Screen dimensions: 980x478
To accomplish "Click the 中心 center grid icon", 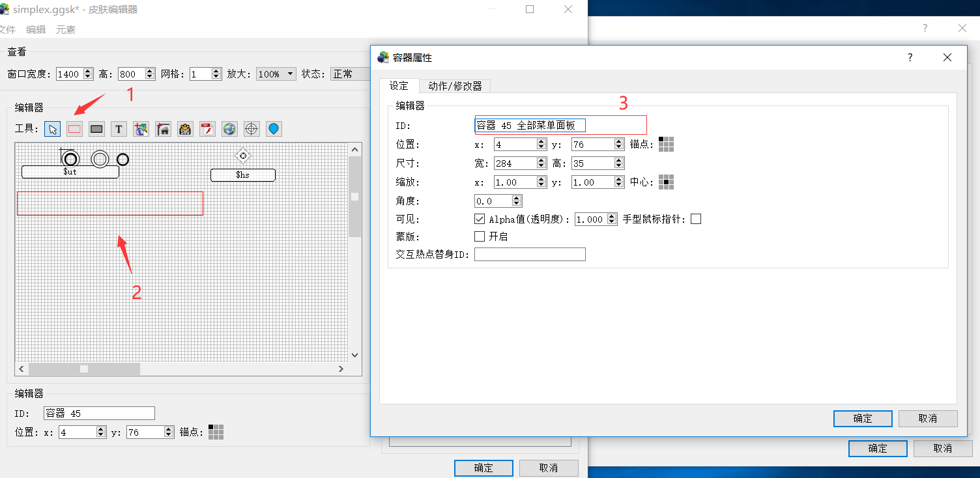I will click(x=666, y=182).
